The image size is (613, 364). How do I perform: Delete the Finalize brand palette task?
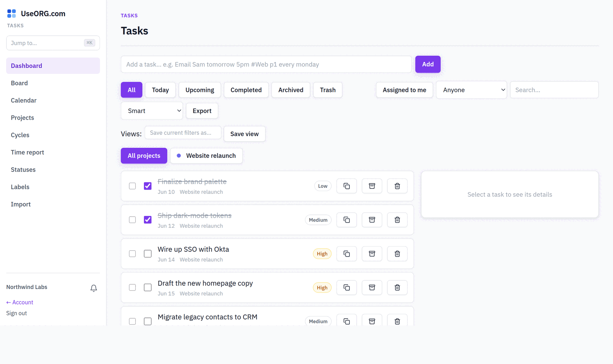[397, 186]
